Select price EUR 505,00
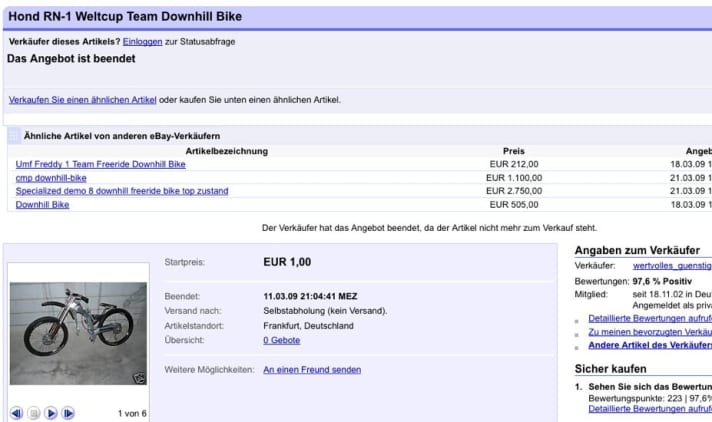Viewport: 712px width, 422px height. pos(514,204)
